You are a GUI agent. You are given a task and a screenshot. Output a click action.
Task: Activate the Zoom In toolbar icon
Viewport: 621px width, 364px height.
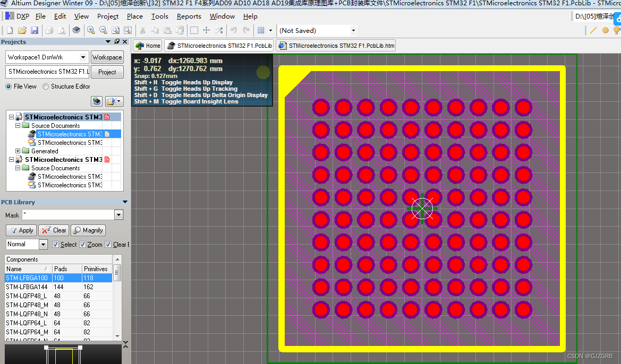click(x=90, y=30)
